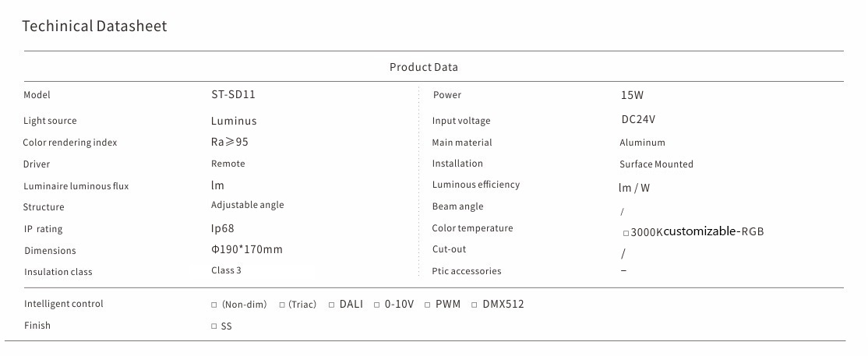This screenshot has width=868, height=356.
Task: Select the 0-10V checkbox
Action: click(x=376, y=305)
